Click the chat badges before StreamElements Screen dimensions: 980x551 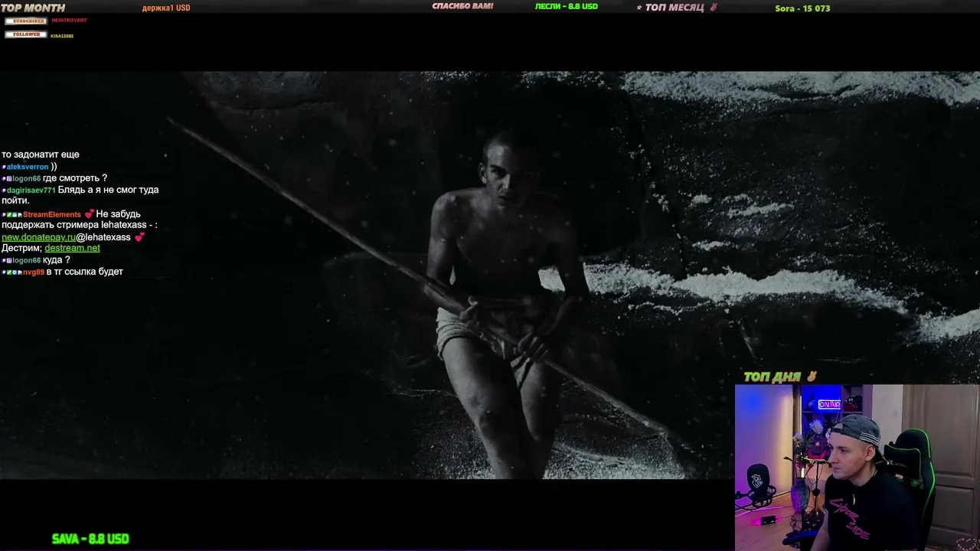pyautogui.click(x=11, y=214)
